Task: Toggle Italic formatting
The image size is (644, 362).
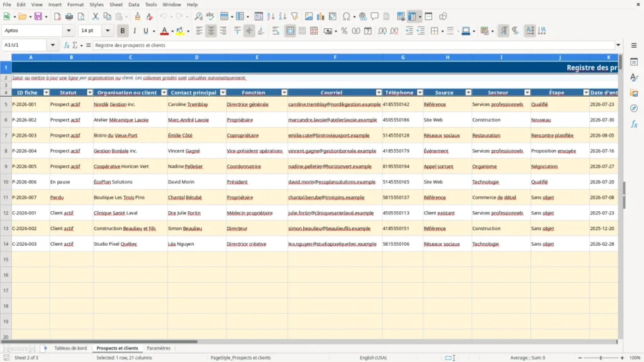Action: [x=135, y=31]
